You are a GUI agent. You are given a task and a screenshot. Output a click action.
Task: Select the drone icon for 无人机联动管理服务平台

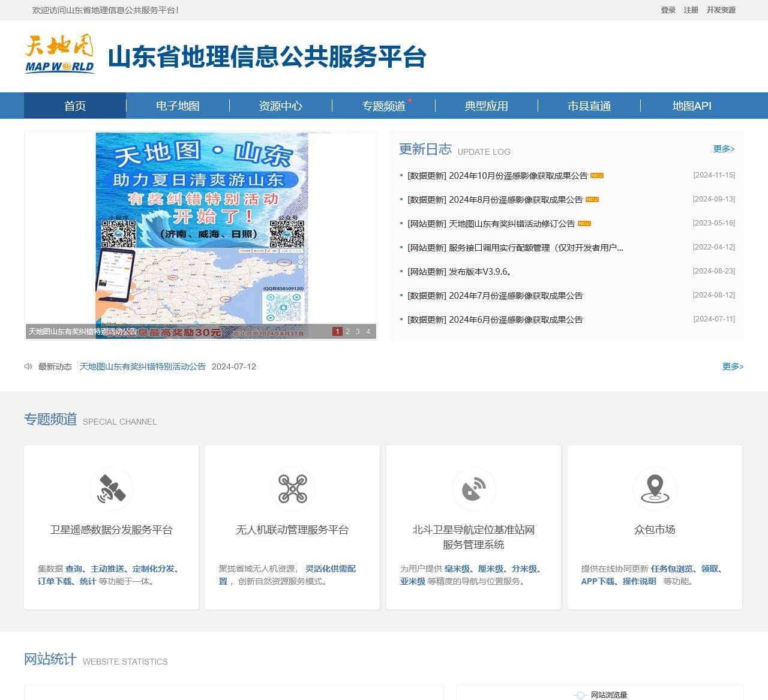(292, 488)
